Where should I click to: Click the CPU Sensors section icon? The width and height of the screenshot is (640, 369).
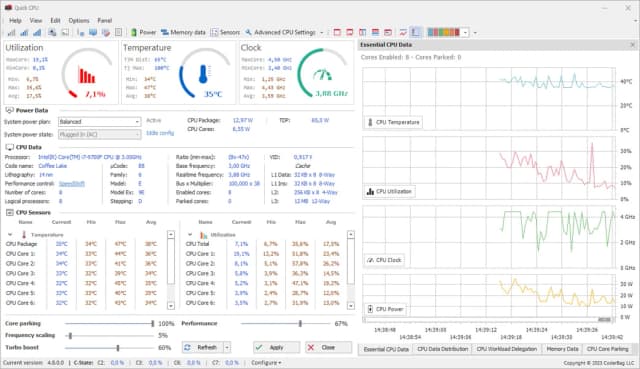[9, 212]
